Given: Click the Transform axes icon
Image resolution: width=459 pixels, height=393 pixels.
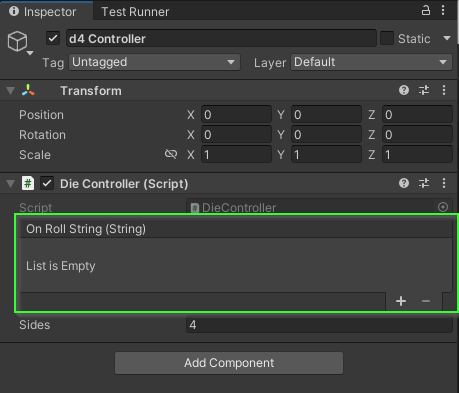Looking at the screenshot, I should [28, 90].
